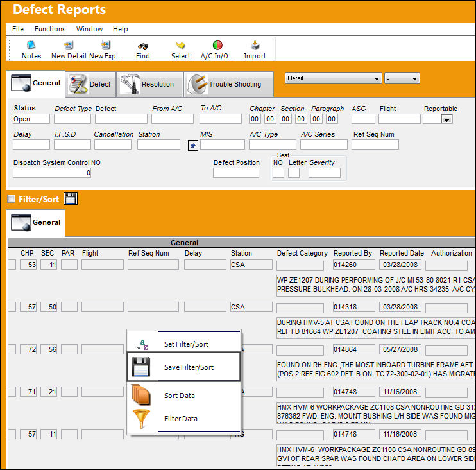476x470 pixels.
Task: Click Reported By value 014260
Action: point(354,265)
